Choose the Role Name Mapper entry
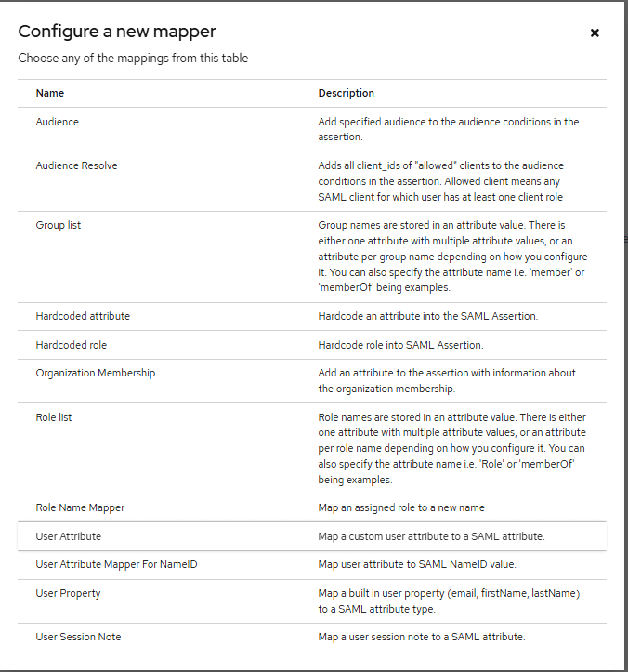The image size is (628, 672). pyautogui.click(x=80, y=507)
